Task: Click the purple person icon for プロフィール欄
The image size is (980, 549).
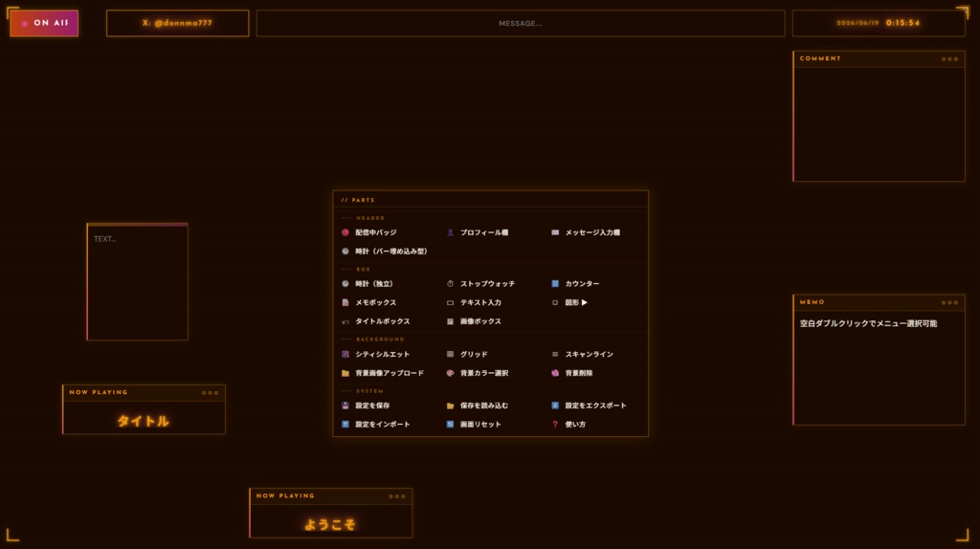Action: [x=450, y=232]
